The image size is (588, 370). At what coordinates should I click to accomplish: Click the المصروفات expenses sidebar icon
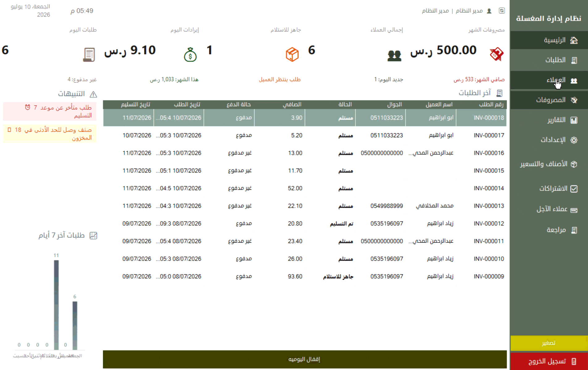pyautogui.click(x=574, y=100)
